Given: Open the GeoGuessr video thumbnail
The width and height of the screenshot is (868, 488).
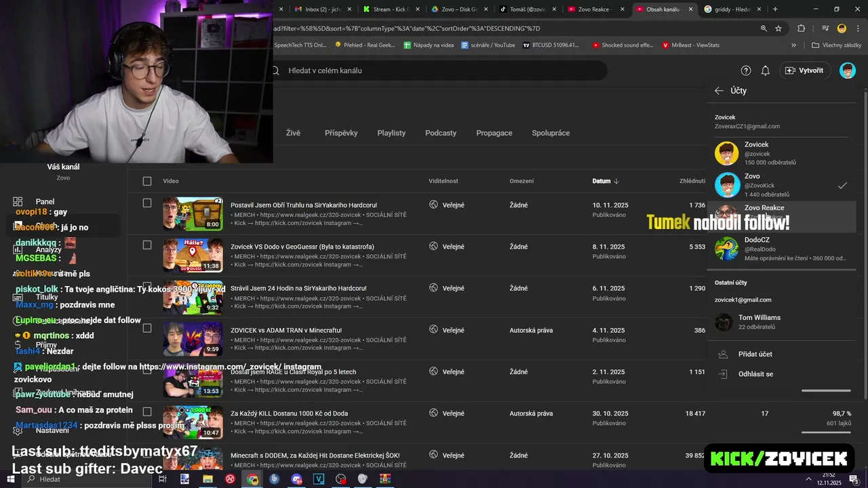Looking at the screenshot, I should tap(193, 256).
